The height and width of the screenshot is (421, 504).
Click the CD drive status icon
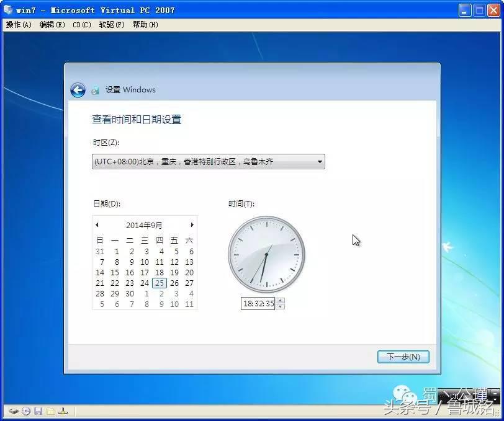(25, 411)
